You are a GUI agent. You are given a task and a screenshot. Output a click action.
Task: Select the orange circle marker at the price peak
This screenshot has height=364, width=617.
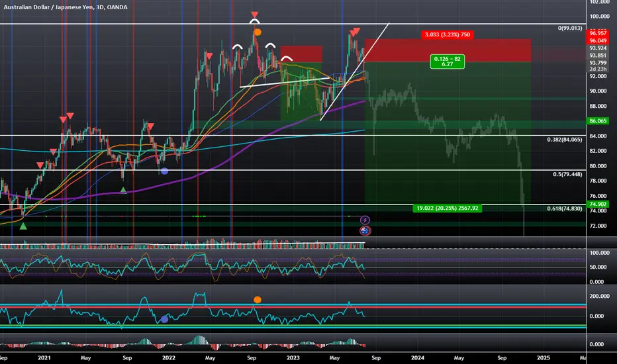click(257, 32)
